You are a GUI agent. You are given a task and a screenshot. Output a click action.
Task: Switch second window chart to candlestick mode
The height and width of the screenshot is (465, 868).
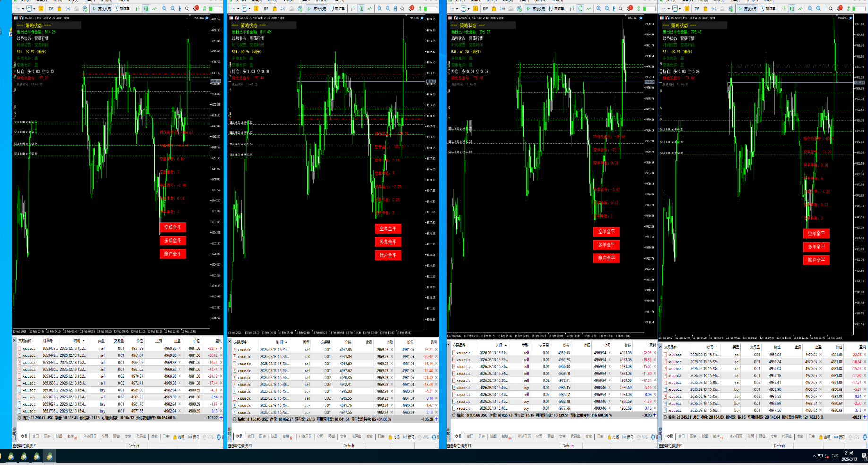pyautogui.click(x=361, y=8)
